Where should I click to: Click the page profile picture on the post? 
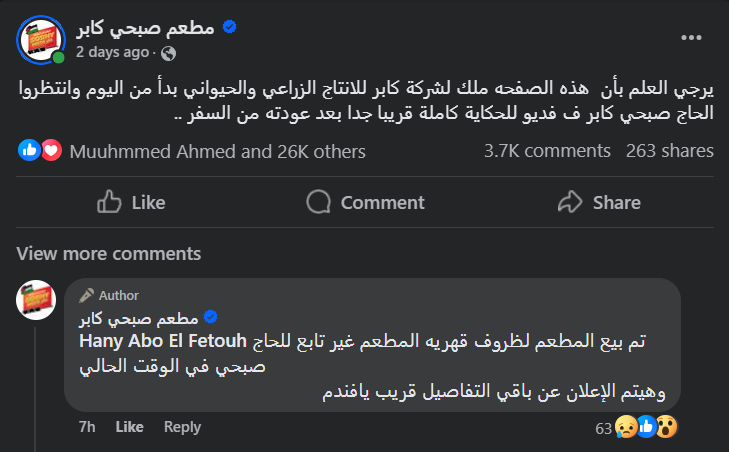click(36, 38)
